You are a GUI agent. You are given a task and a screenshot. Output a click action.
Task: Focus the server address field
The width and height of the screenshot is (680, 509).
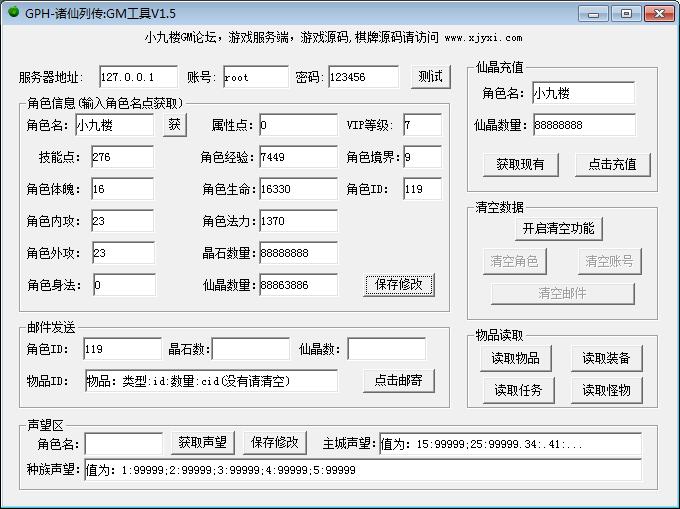(x=138, y=77)
